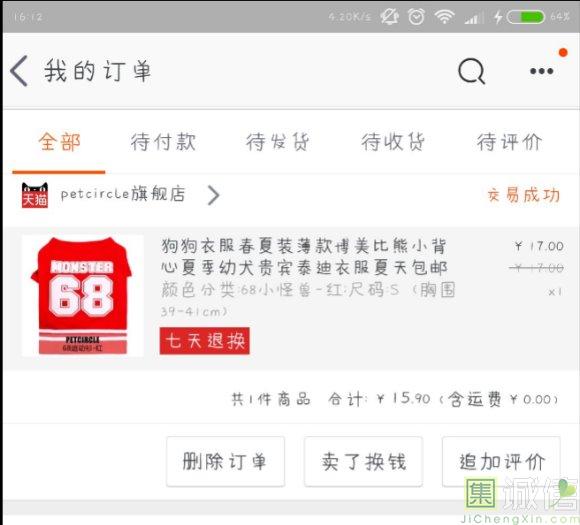The image size is (580, 525).
Task: Click 卖了换钱 button
Action: click(x=363, y=461)
